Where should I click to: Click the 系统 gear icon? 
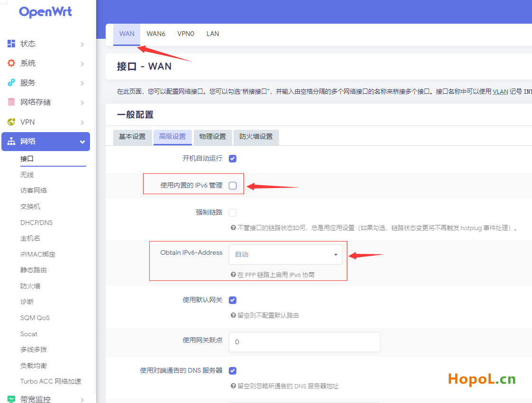pyautogui.click(x=11, y=63)
